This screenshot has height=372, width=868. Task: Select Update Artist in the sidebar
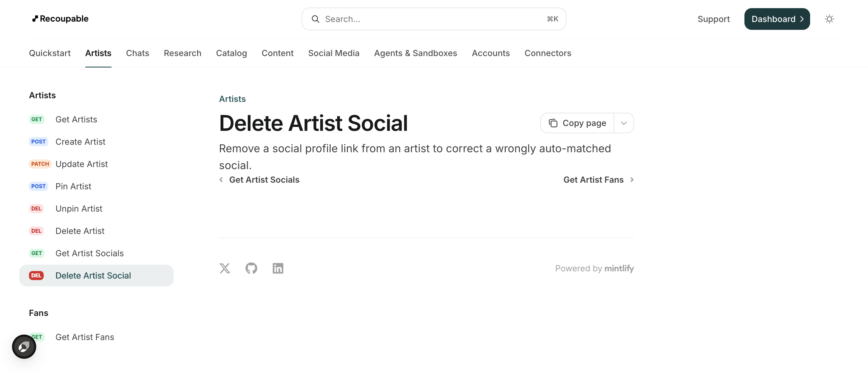[82, 164]
